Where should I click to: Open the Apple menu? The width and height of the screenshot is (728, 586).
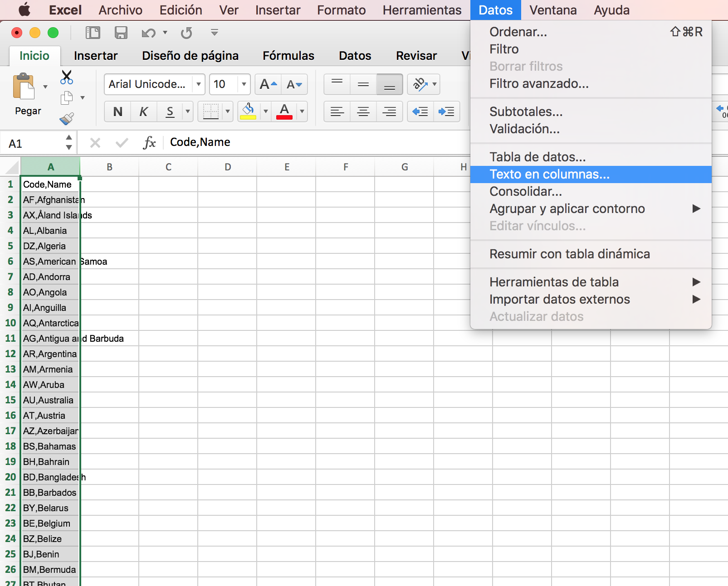[x=24, y=10]
